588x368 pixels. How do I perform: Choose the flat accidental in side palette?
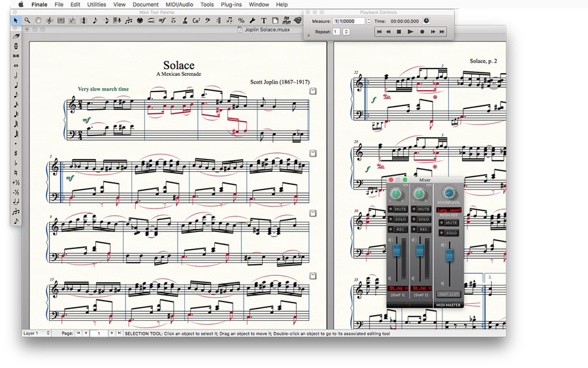(x=16, y=163)
